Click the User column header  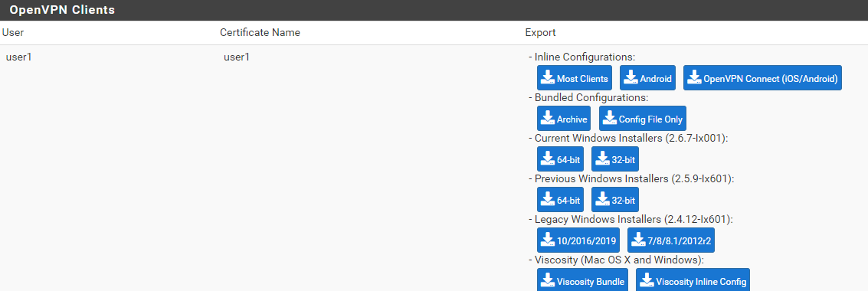(13, 33)
